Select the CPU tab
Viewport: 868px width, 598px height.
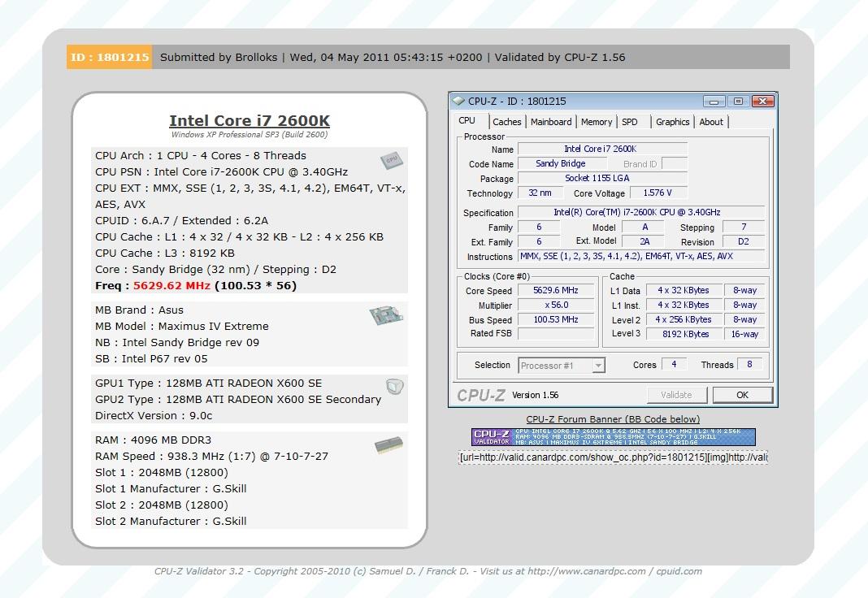click(467, 120)
